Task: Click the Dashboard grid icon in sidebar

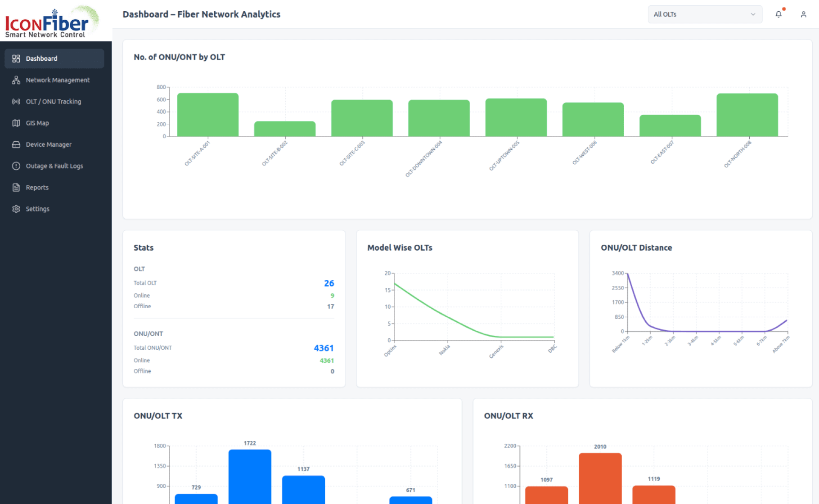Action: pyautogui.click(x=16, y=58)
